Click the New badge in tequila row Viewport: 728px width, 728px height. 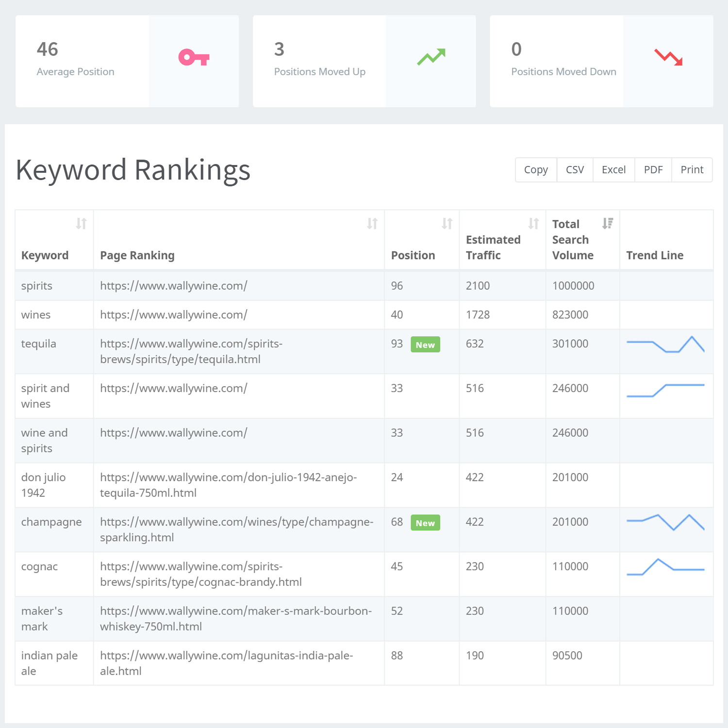[x=425, y=345]
